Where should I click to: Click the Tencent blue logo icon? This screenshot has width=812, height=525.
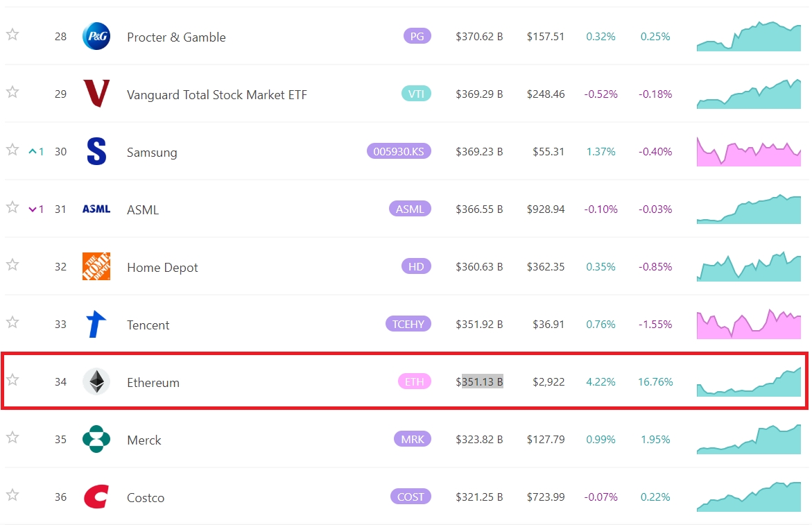[96, 324]
